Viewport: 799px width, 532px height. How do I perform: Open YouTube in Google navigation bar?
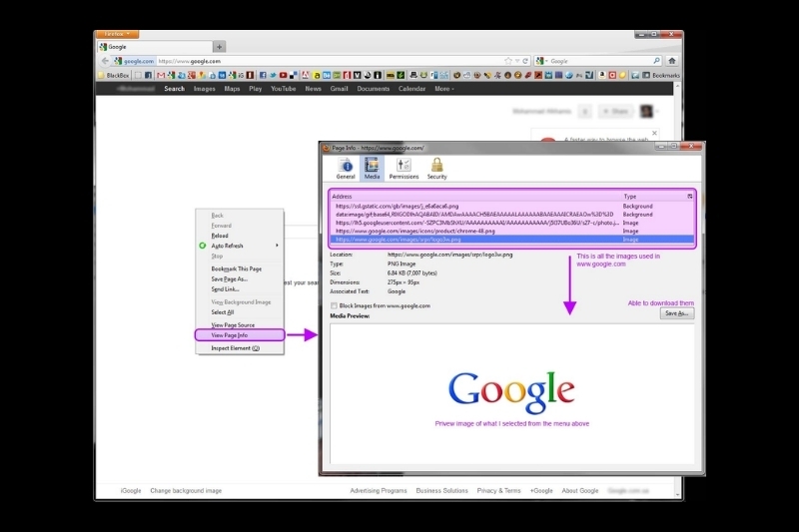[x=284, y=89]
